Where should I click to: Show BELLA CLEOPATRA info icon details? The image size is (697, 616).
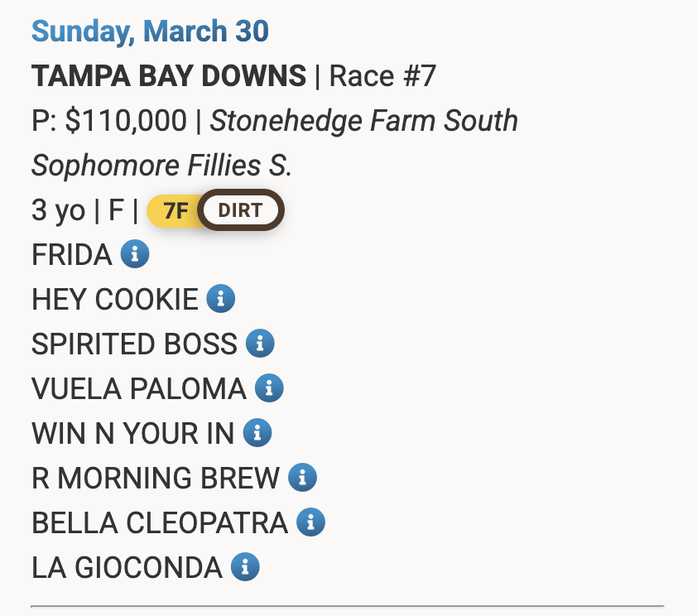click(x=310, y=522)
